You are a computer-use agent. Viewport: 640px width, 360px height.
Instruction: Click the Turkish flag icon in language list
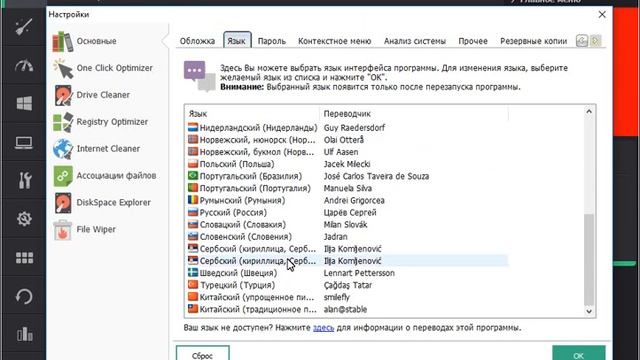(x=193, y=285)
